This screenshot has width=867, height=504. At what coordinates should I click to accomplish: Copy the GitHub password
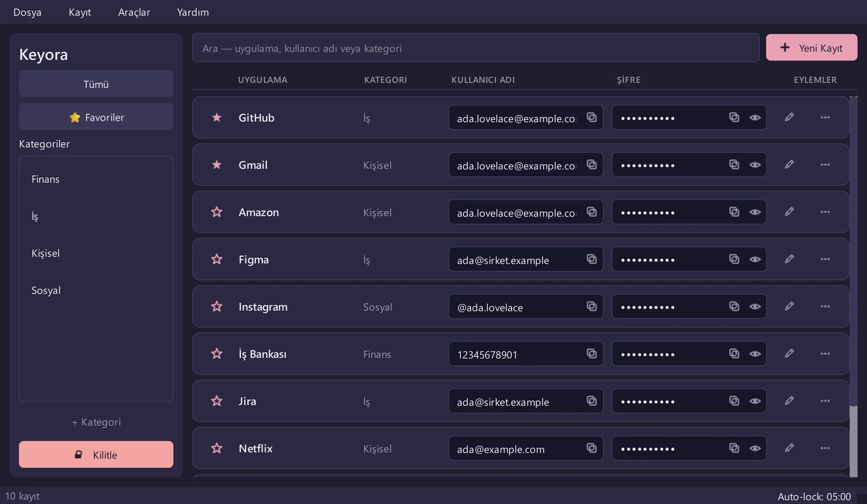tap(734, 117)
